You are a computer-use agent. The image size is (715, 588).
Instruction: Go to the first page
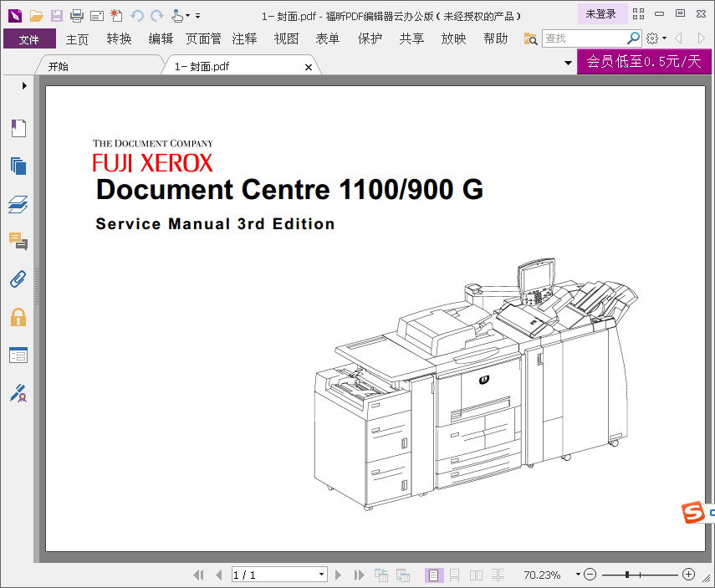pos(198,575)
